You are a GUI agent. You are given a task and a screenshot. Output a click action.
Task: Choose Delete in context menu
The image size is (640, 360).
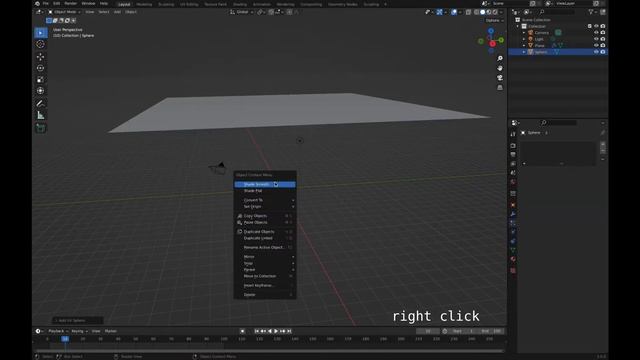264,295
